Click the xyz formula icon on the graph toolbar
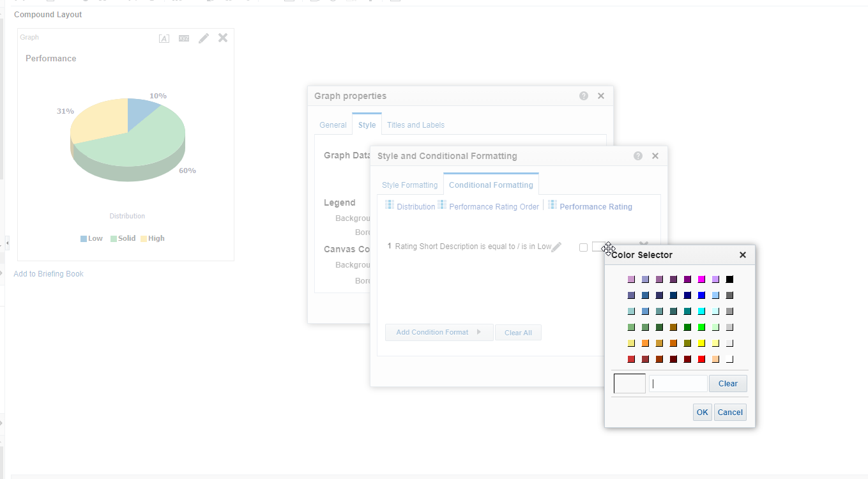 pos(183,38)
